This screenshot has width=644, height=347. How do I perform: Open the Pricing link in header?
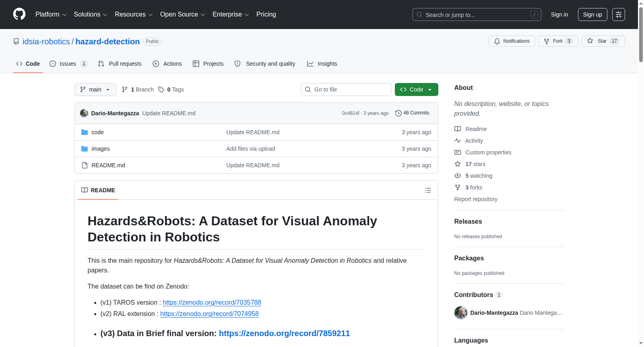coord(266,15)
